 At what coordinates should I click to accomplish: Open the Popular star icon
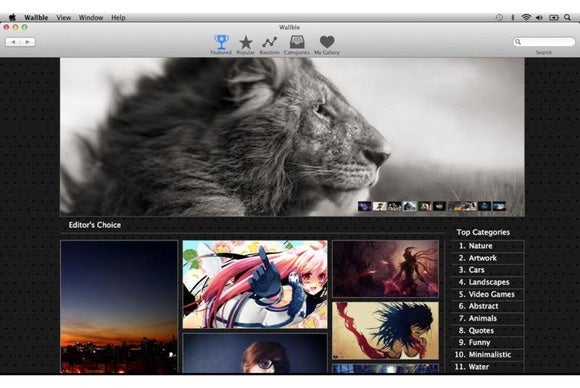[246, 43]
